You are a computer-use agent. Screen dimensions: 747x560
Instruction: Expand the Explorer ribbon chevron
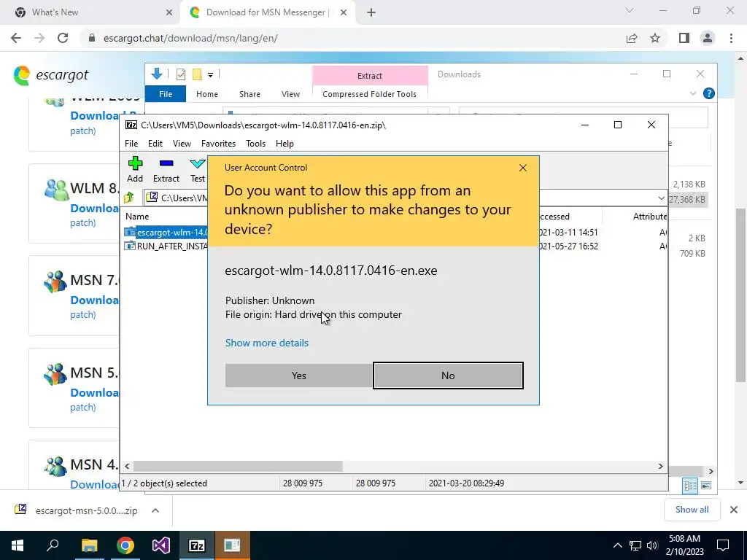point(693,94)
